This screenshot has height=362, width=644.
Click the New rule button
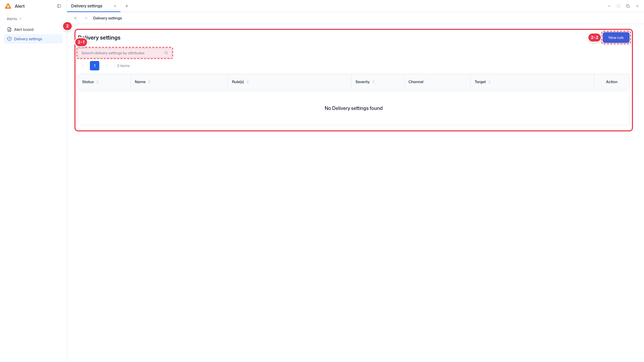coord(616,38)
